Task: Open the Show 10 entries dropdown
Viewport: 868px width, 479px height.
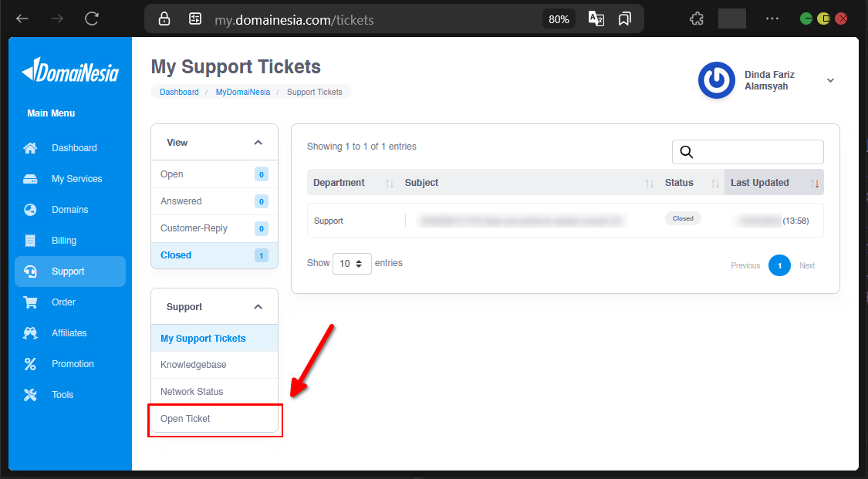Action: (x=352, y=264)
